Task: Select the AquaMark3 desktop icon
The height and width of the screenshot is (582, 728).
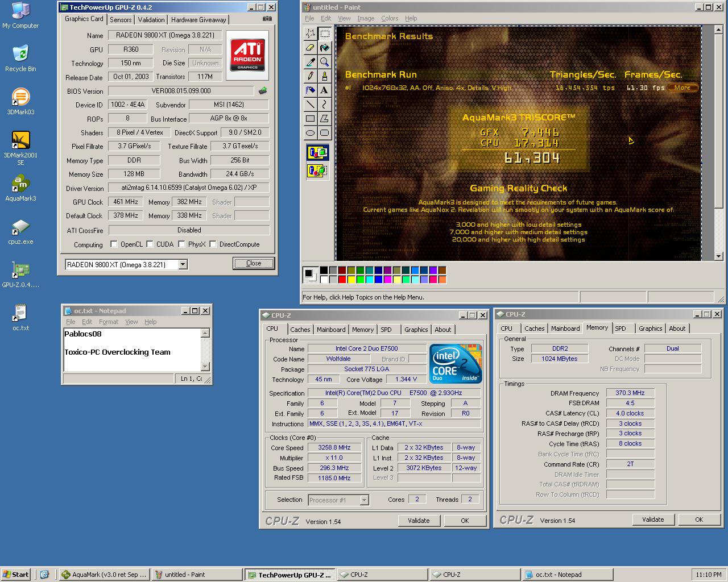Action: [x=20, y=188]
